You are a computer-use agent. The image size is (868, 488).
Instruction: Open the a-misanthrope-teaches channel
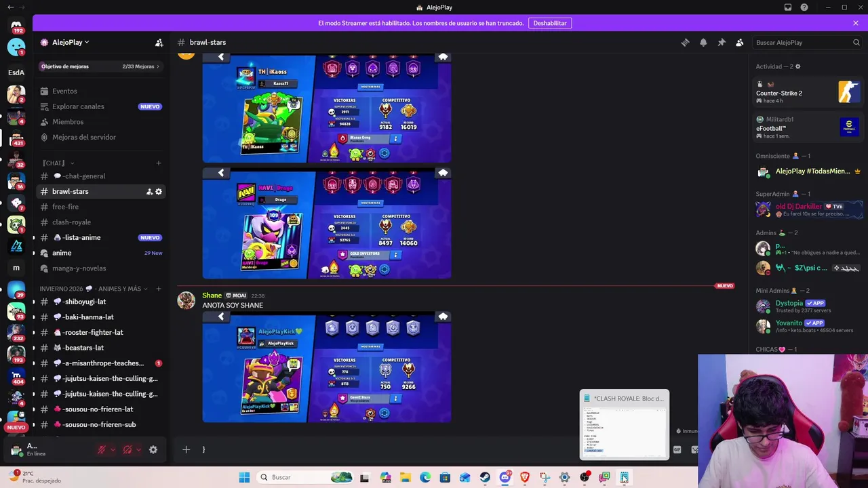[100, 363]
